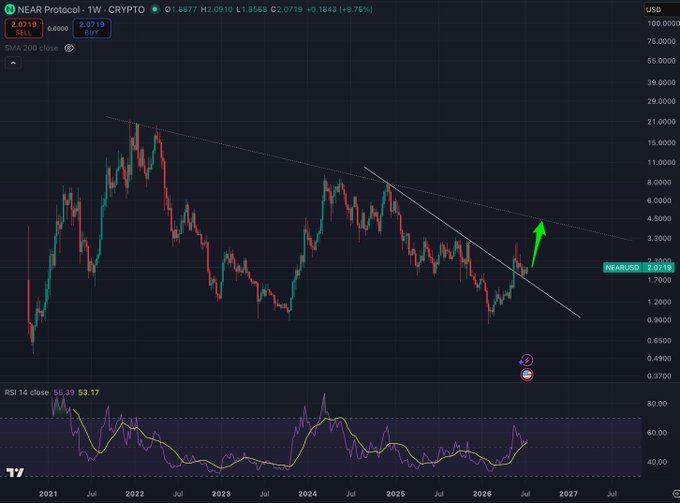Click the 2027 time axis label
The height and width of the screenshot is (503, 680).
click(568, 493)
